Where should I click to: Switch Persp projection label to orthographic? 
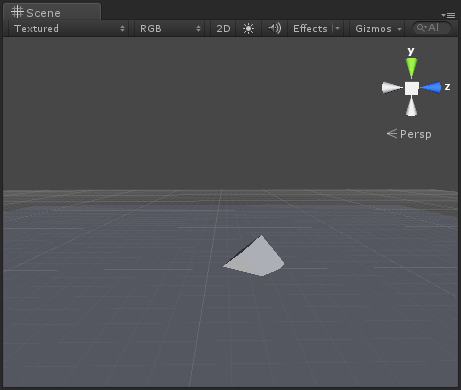409,134
